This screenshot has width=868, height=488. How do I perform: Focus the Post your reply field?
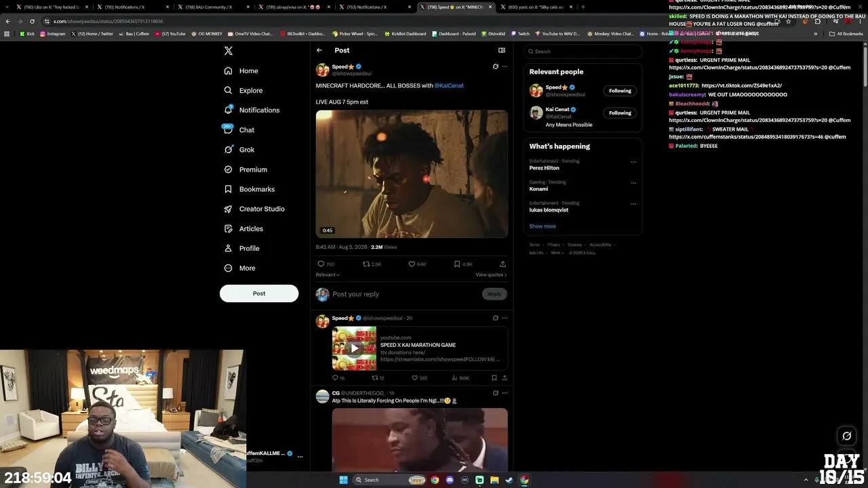(x=405, y=294)
